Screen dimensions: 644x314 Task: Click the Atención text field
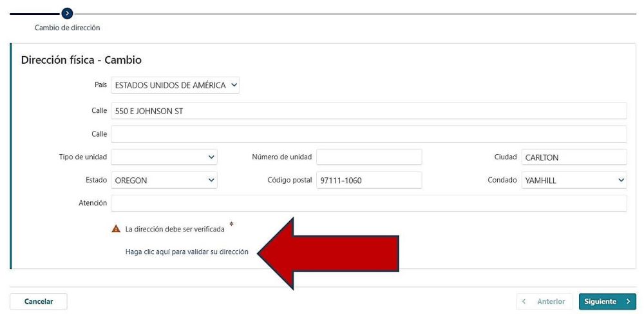pyautogui.click(x=368, y=204)
